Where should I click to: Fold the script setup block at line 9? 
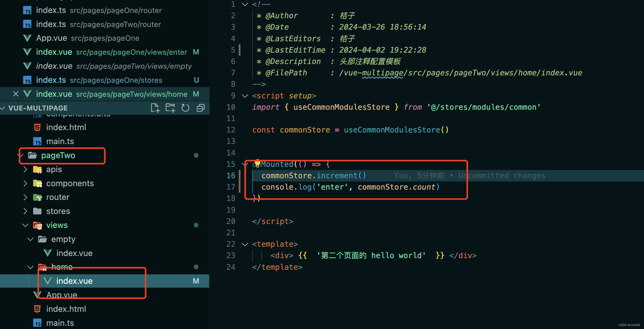pos(245,96)
